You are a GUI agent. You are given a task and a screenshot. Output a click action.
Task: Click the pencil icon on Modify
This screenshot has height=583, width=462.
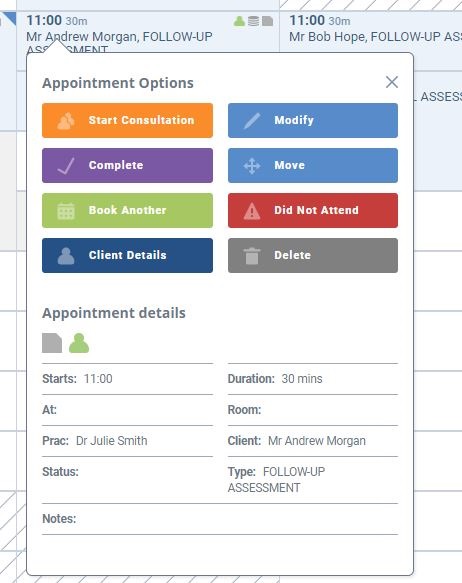pyautogui.click(x=252, y=121)
